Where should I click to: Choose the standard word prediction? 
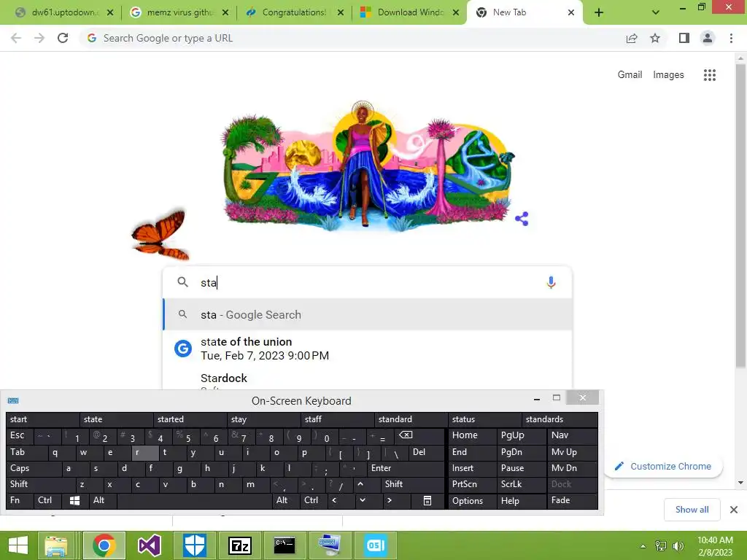(x=411, y=419)
